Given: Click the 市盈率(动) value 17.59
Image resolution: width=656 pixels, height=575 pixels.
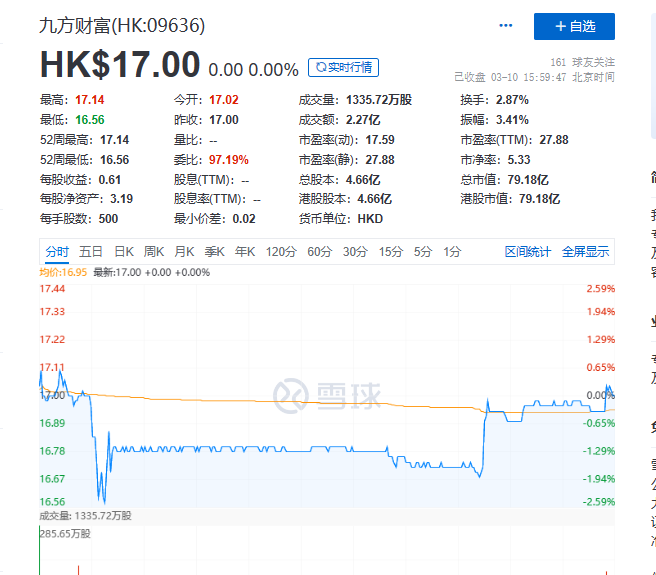Looking at the screenshot, I should pyautogui.click(x=380, y=140).
